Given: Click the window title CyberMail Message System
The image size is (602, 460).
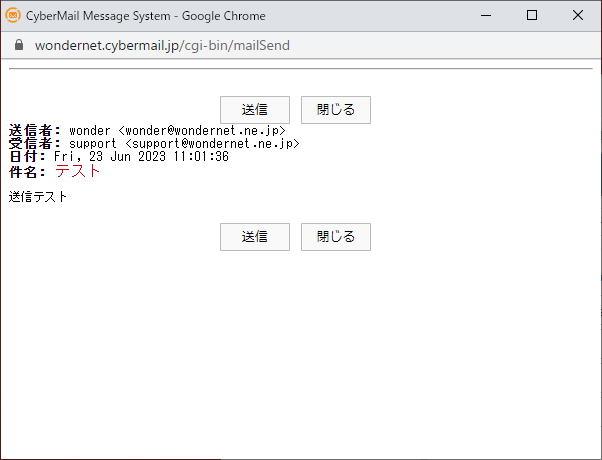Looking at the screenshot, I should point(98,16).
